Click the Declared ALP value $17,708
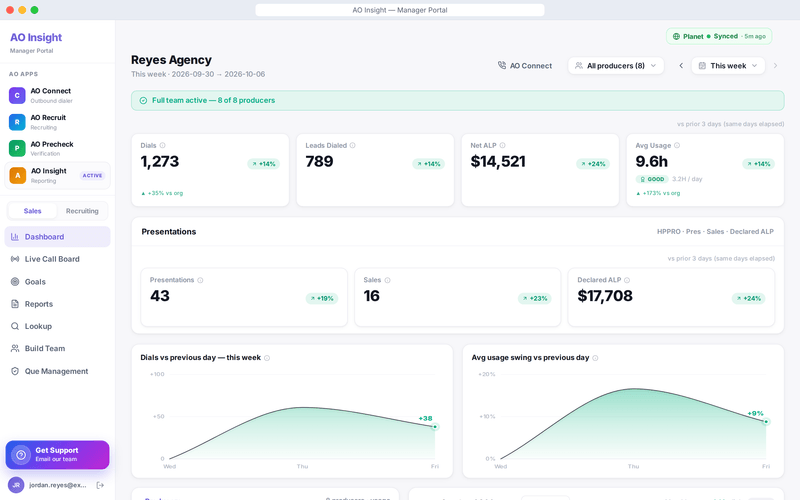 click(605, 296)
